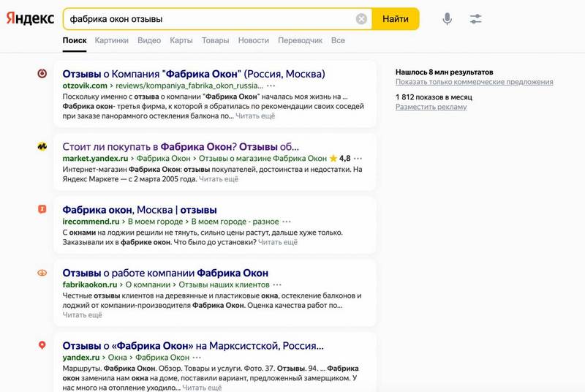Select the Поиск tab

75,40
